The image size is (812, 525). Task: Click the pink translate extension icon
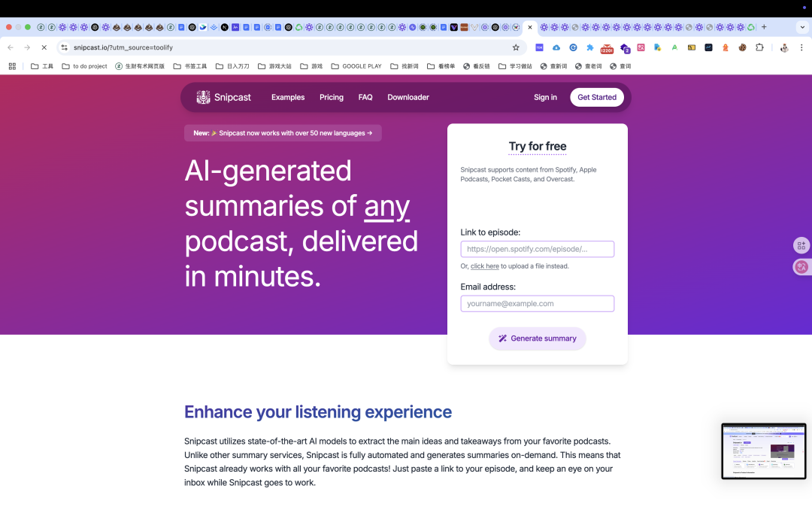click(641, 47)
